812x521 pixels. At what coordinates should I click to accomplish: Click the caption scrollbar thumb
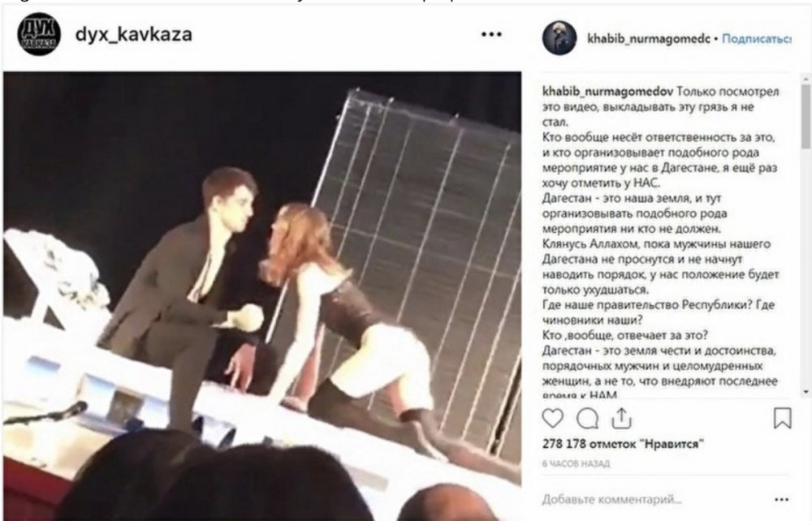806,115
